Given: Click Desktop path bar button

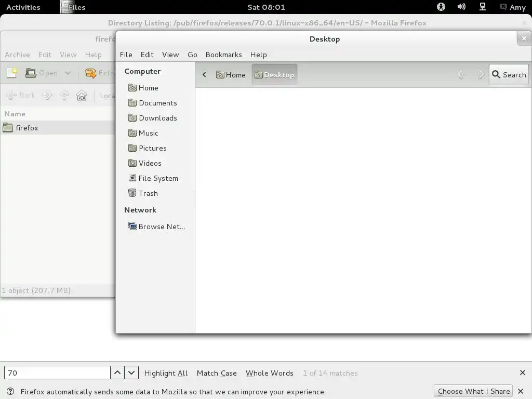Looking at the screenshot, I should click(274, 75).
